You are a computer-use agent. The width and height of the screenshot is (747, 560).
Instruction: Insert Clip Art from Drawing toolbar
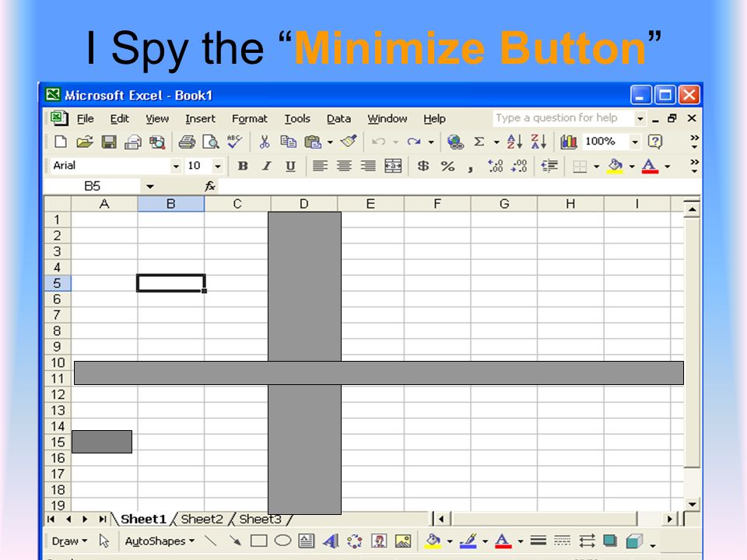379,541
